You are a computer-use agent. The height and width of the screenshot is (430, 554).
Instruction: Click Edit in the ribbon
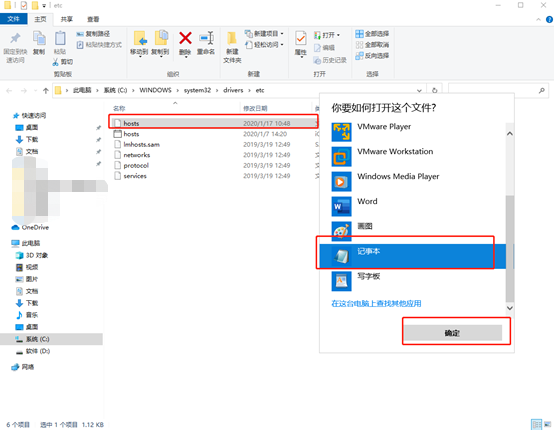324,47
